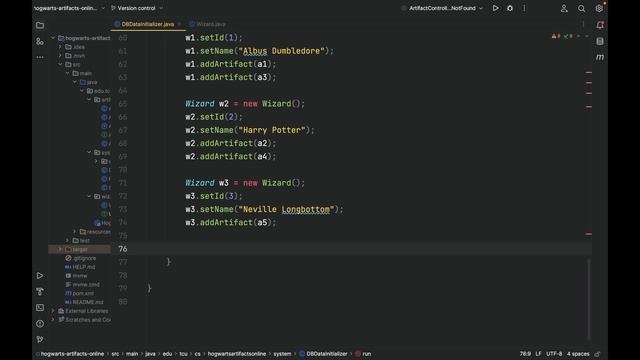Viewport: 640px width, 360px height.
Task: Expand the target folder
Action: 60,249
